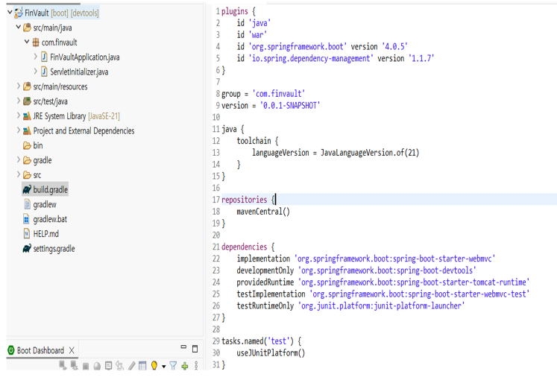557x392 pixels.
Task: Click the HELP.md file icon
Action: (x=27, y=234)
